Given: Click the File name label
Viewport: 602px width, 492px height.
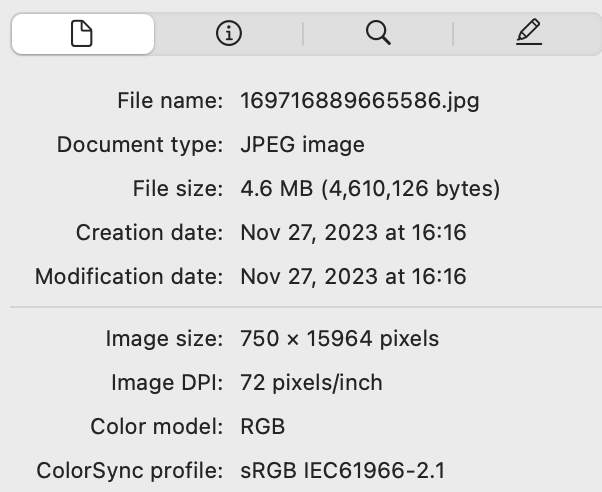Looking at the screenshot, I should 170,100.
